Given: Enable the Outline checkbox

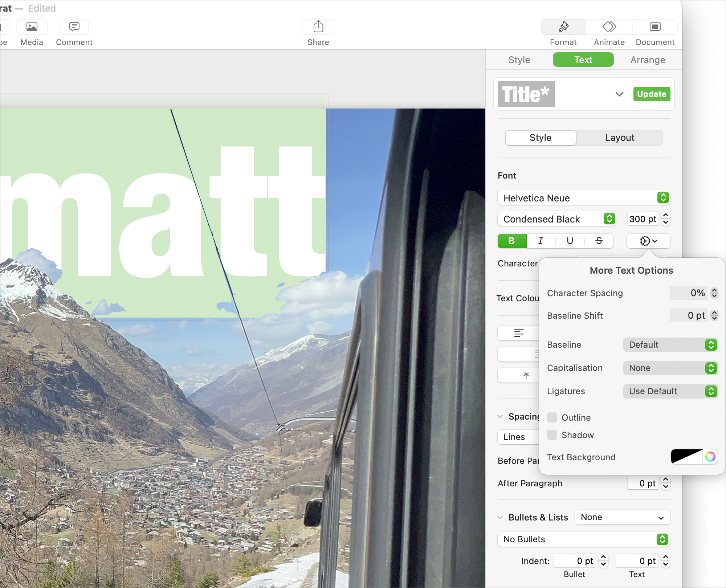Looking at the screenshot, I should [552, 417].
